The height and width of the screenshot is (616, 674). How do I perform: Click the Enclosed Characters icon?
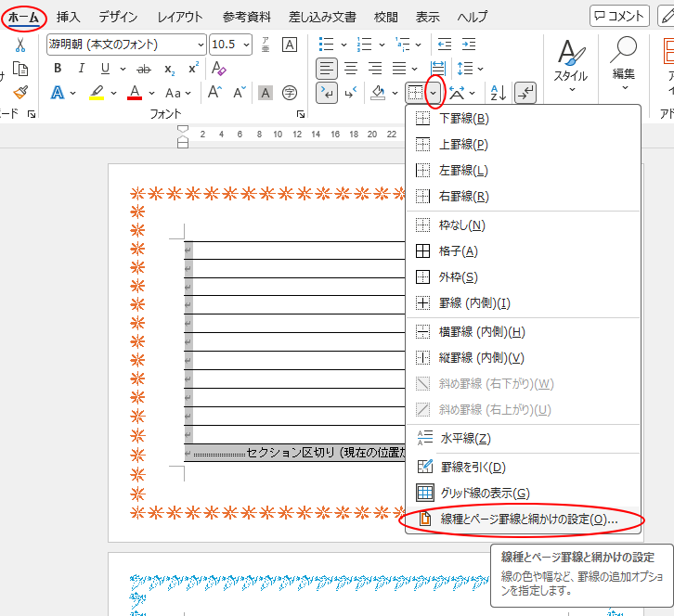tap(290, 93)
